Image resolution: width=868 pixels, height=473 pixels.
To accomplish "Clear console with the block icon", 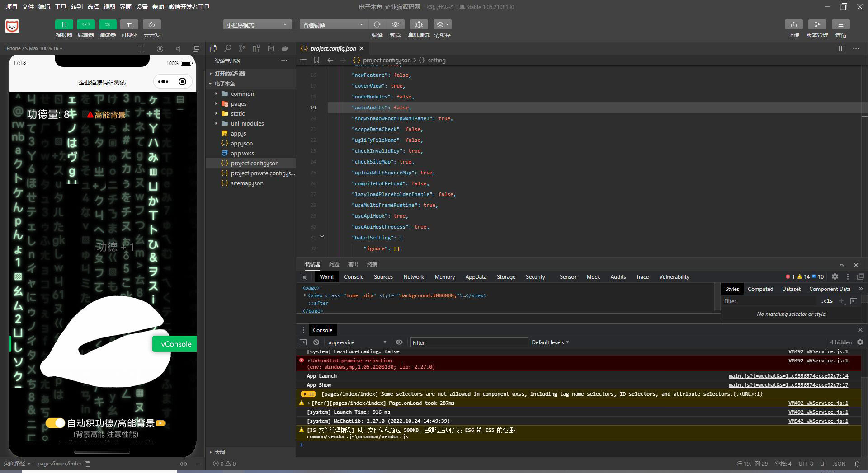I will pyautogui.click(x=316, y=342).
